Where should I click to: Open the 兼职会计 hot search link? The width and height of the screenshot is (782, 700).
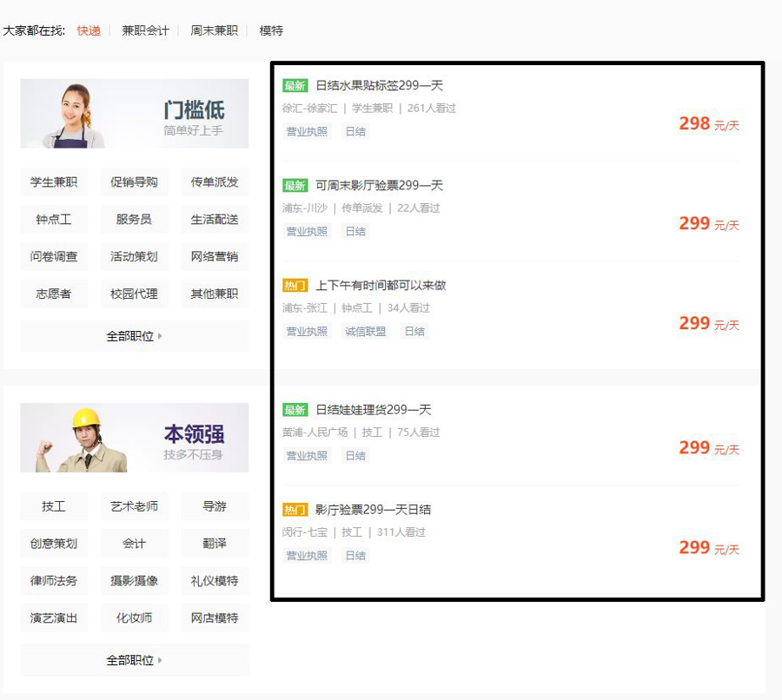(145, 30)
